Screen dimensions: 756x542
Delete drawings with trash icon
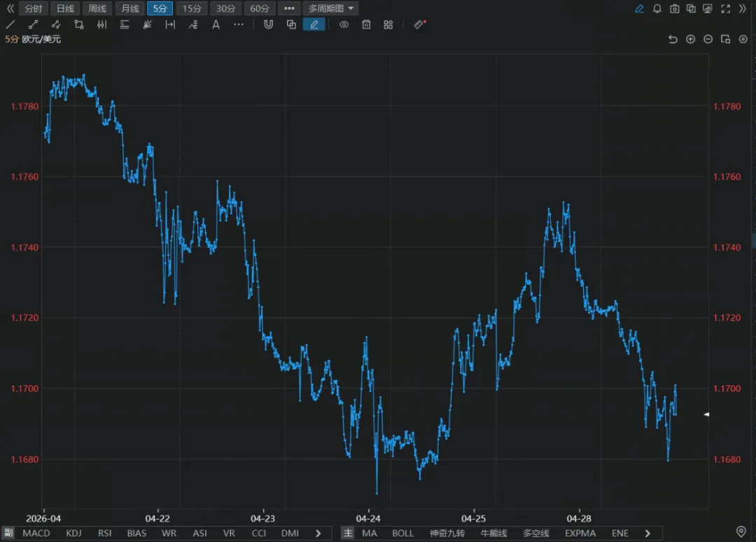coord(366,25)
